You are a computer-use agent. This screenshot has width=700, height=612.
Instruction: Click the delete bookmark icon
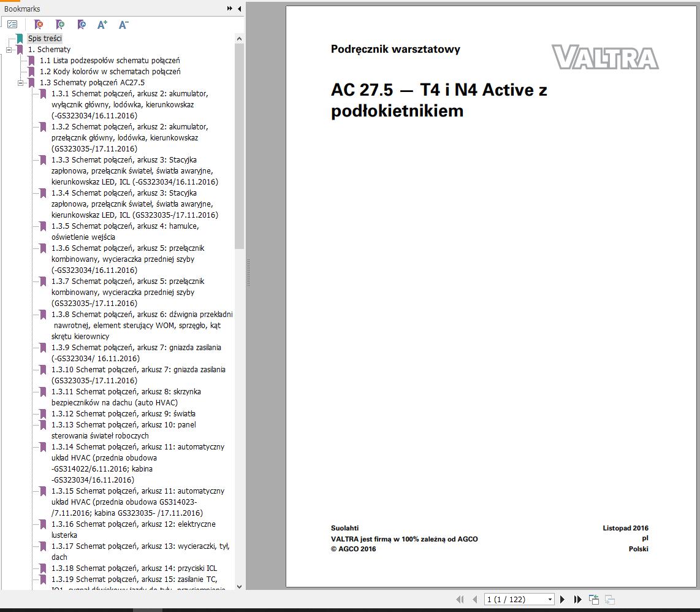click(39, 25)
